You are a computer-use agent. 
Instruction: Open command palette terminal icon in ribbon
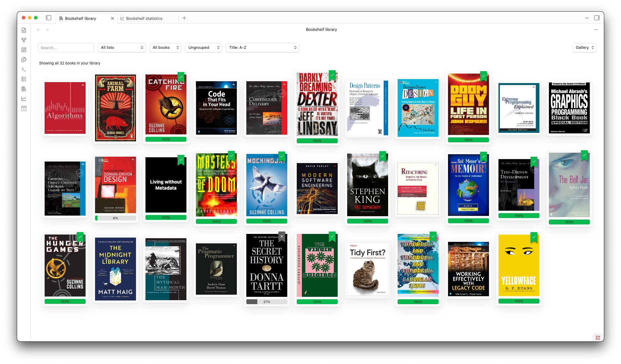(x=24, y=69)
